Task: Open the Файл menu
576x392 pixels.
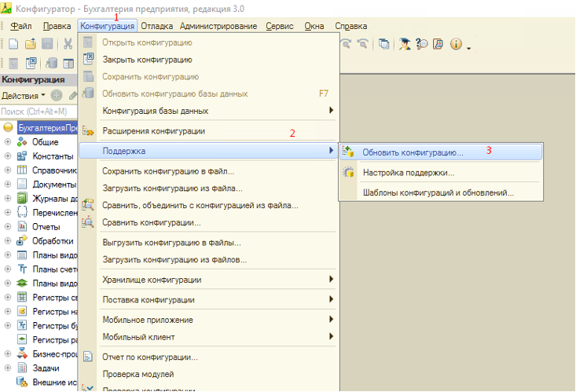Action: click(x=21, y=26)
